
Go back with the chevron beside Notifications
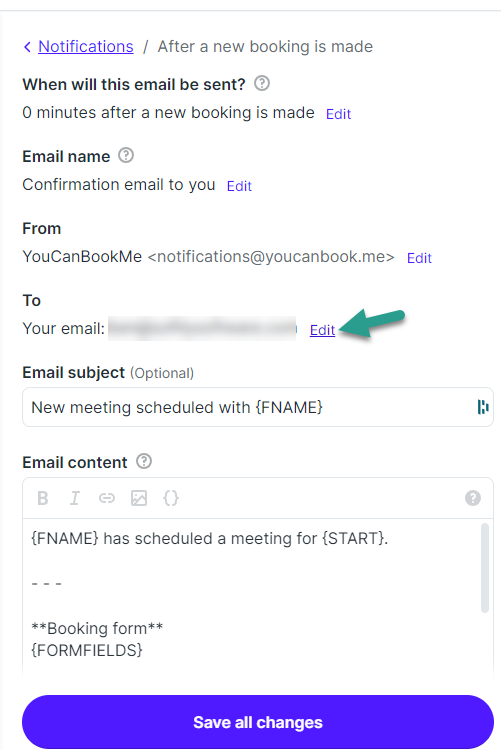pos(27,47)
